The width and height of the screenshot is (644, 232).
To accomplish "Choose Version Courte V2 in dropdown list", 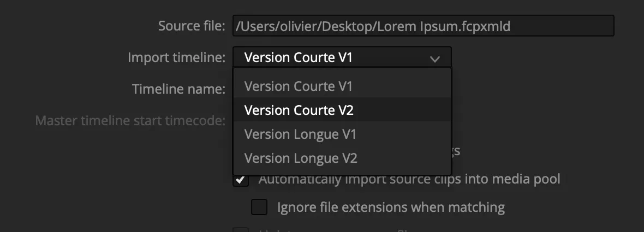I will coord(299,110).
